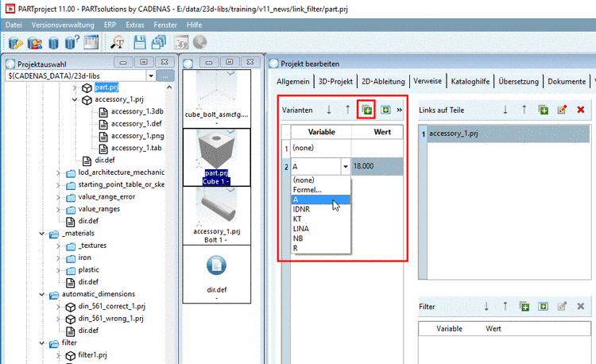Click the plain database cylinder toolbar icon
596x364 pixels.
(x=53, y=43)
